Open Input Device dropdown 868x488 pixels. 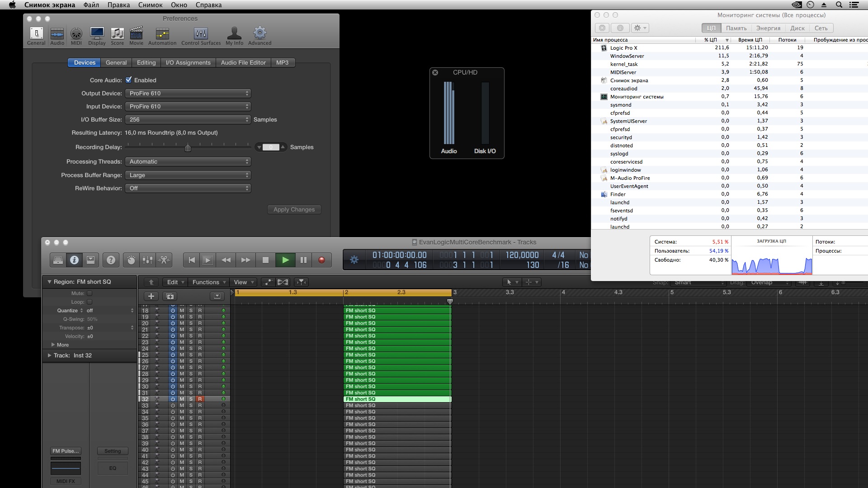click(188, 106)
